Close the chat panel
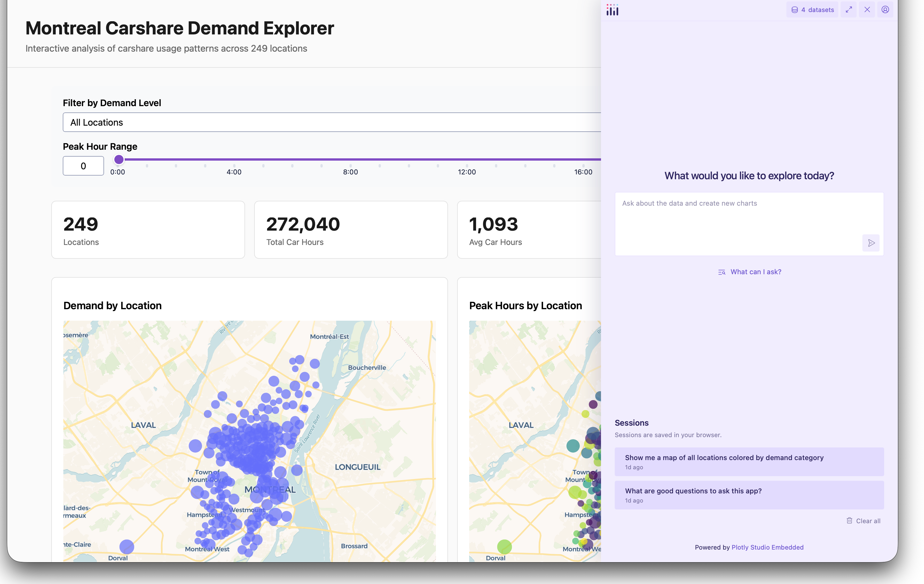The image size is (924, 584). (x=867, y=9)
